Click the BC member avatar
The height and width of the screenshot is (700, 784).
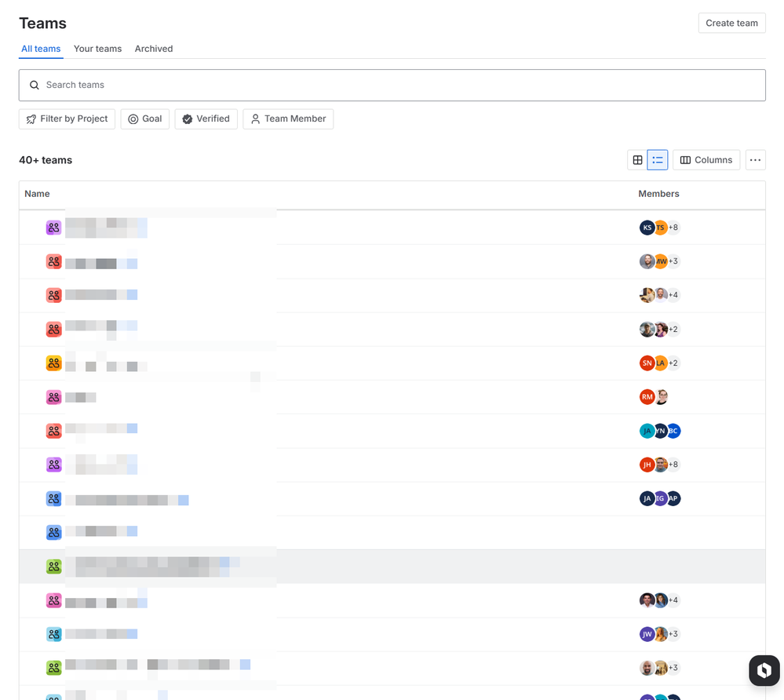[674, 431]
